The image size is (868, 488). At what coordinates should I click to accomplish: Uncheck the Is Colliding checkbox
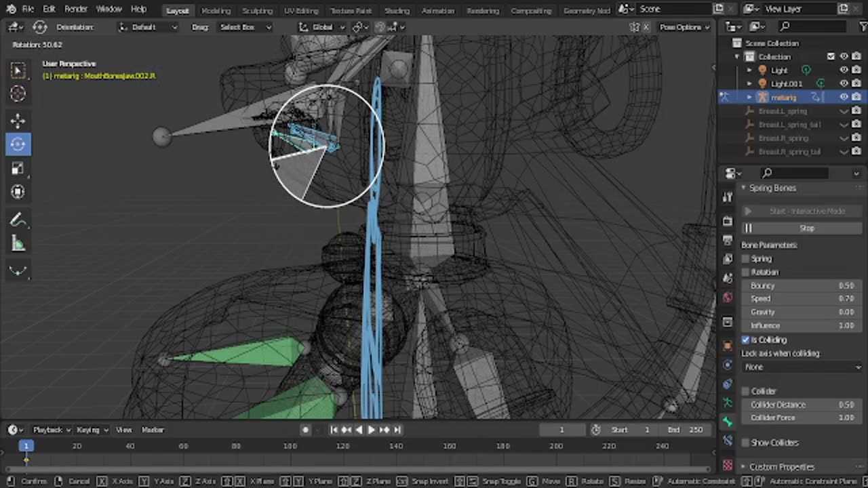click(x=746, y=340)
